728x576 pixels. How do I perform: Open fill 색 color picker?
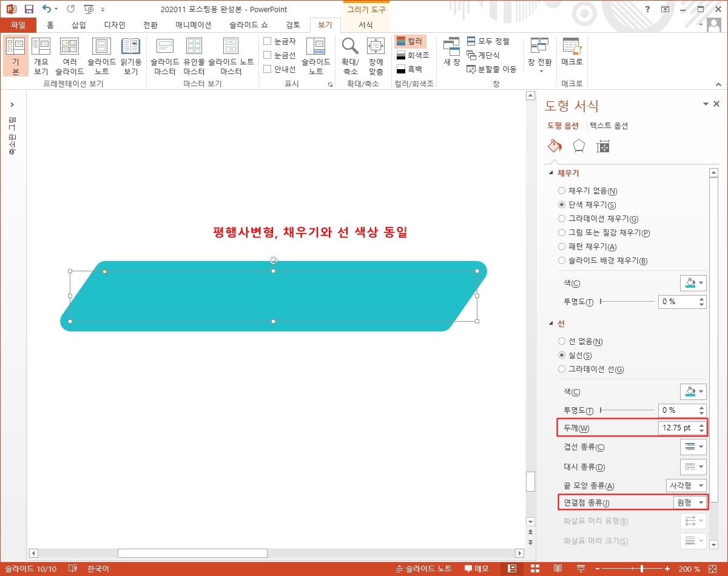pos(693,283)
